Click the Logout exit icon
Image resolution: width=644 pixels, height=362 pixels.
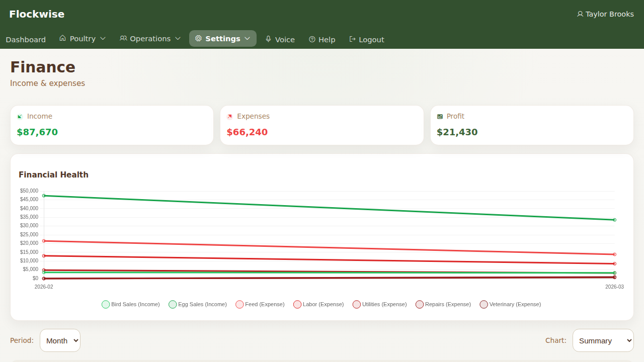(351, 39)
